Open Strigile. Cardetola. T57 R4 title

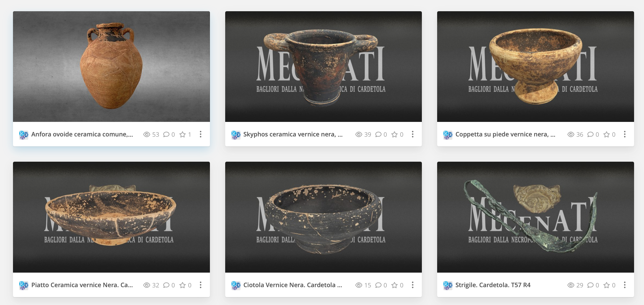point(493,285)
